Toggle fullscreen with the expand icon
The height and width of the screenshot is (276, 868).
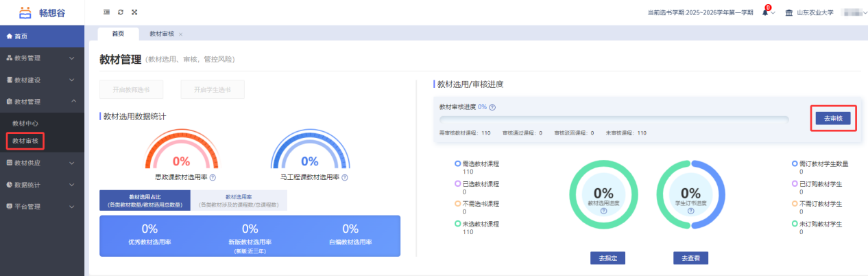(134, 12)
